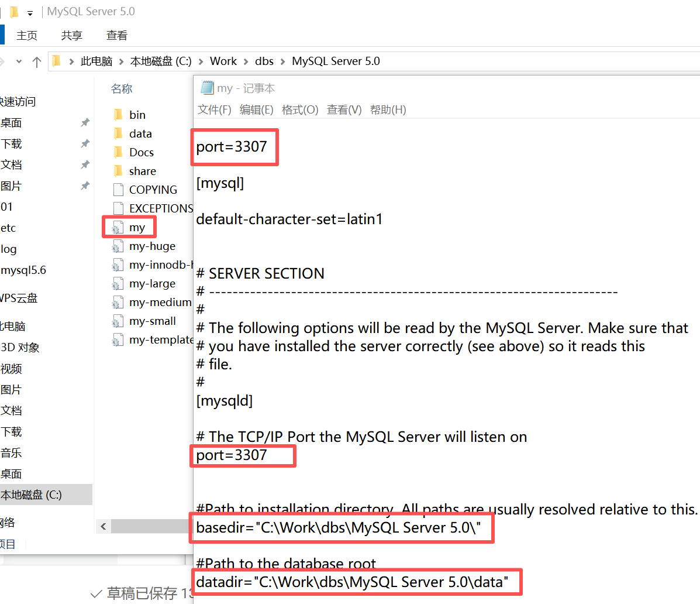Click the default-character-set=latin1 line
700x604 pixels.
click(289, 219)
